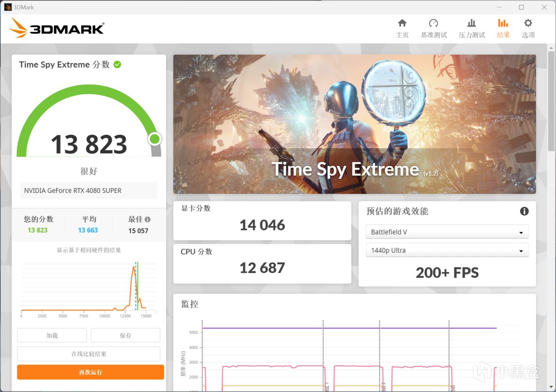The height and width of the screenshot is (392, 556).
Task: Switch to the 基准测试 benchmarks tab
Action: click(x=434, y=29)
